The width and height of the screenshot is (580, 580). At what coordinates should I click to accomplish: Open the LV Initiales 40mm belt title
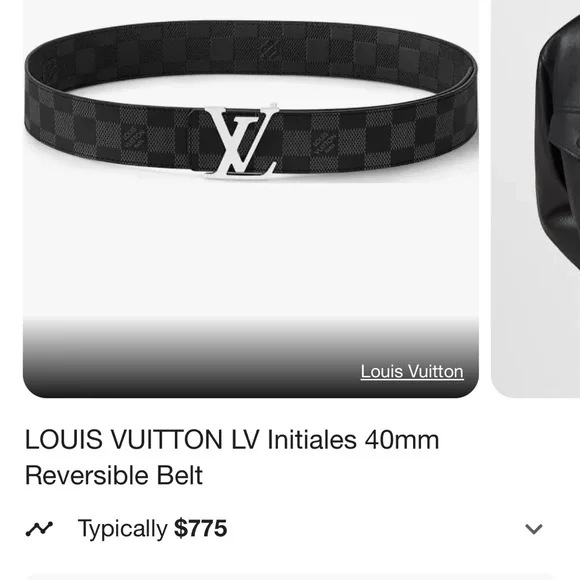click(x=232, y=457)
